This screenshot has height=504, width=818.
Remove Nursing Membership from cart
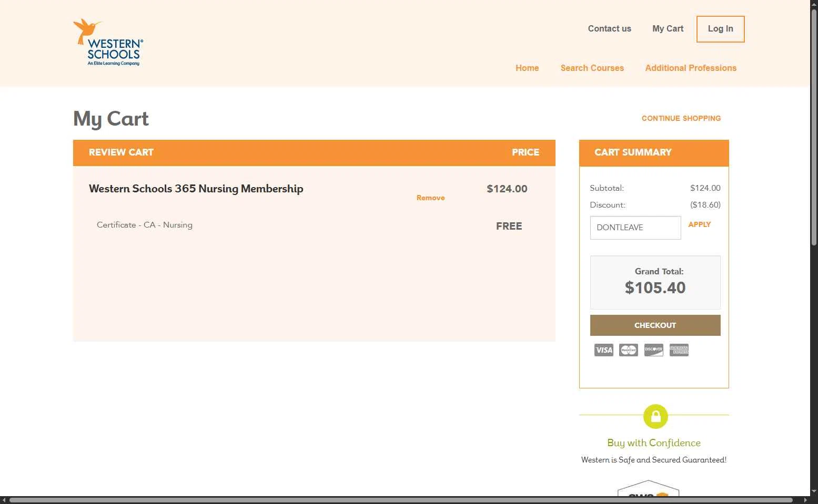click(x=430, y=198)
